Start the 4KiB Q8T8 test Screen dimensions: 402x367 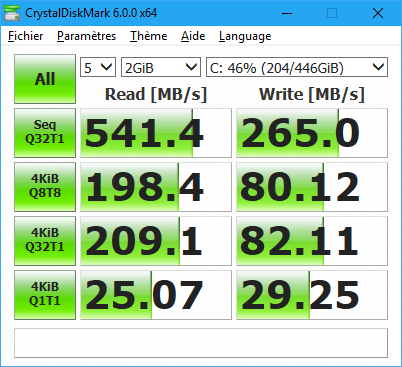tap(45, 187)
